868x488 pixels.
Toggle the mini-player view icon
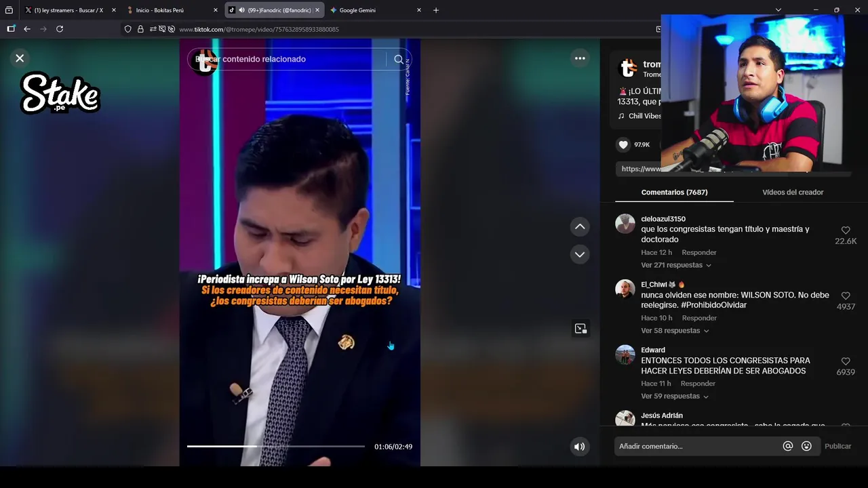point(580,329)
